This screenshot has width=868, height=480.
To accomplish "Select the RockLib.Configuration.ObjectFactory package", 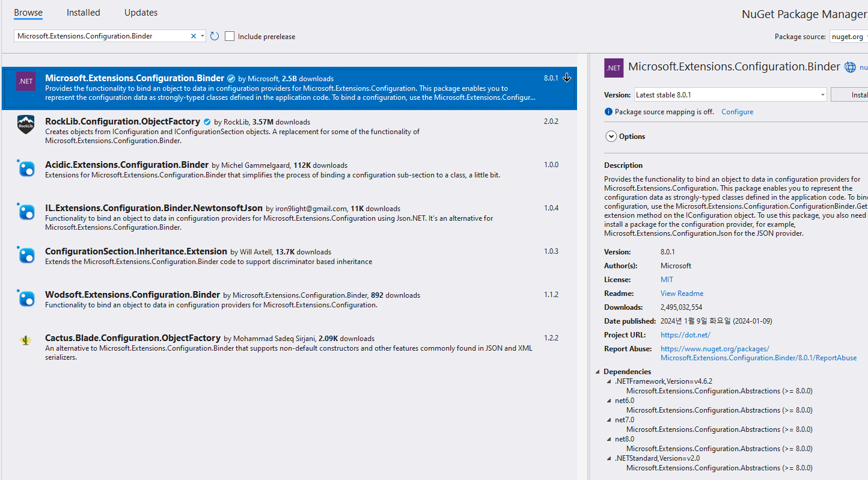I will [289, 132].
